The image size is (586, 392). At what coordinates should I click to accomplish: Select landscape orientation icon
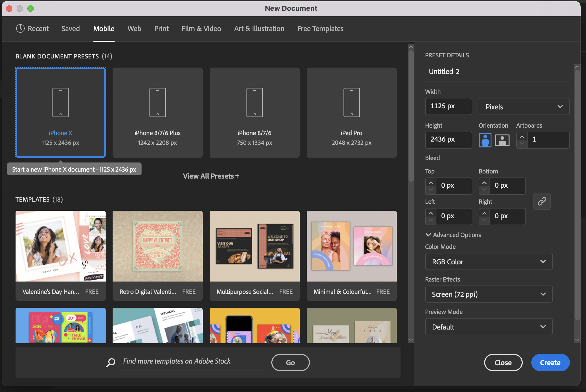pos(502,140)
